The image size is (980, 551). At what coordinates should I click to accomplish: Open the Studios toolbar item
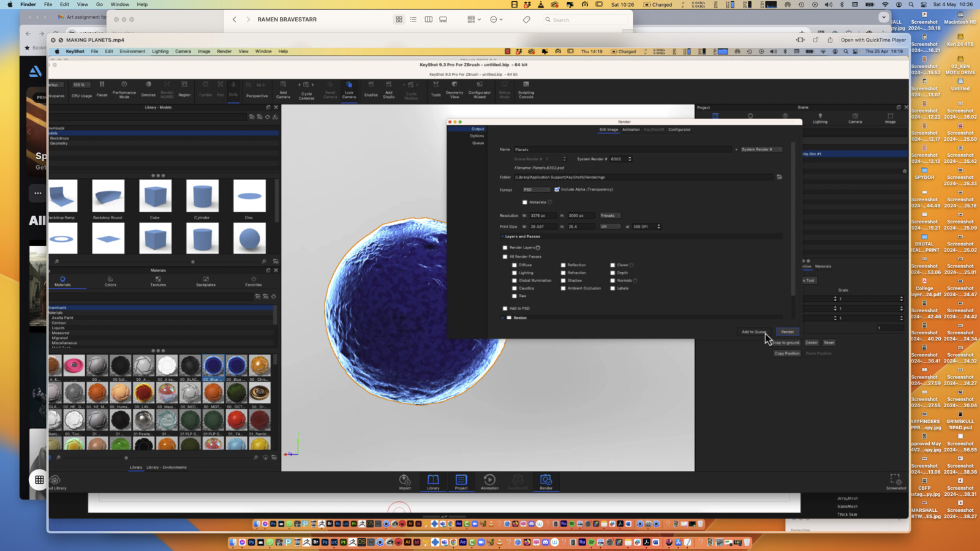(x=371, y=89)
